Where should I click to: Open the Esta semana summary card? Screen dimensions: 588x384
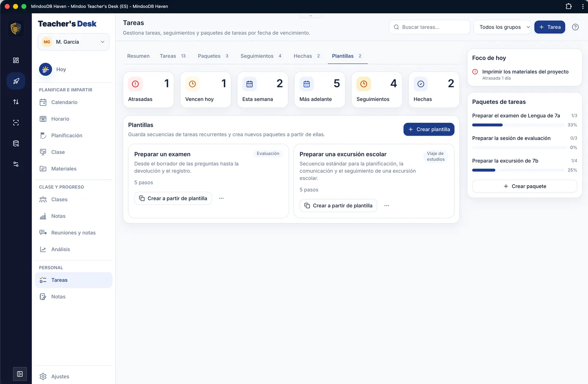(263, 90)
